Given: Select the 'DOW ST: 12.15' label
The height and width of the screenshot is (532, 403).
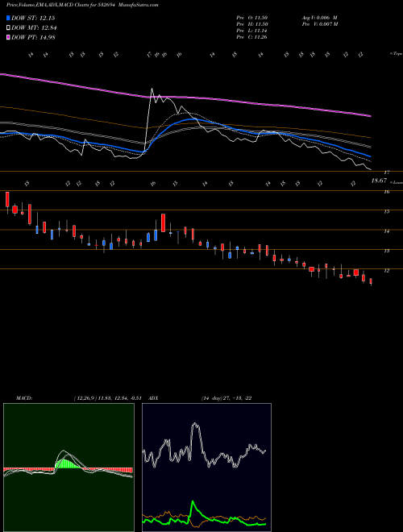Looking at the screenshot, I should coord(33,18).
